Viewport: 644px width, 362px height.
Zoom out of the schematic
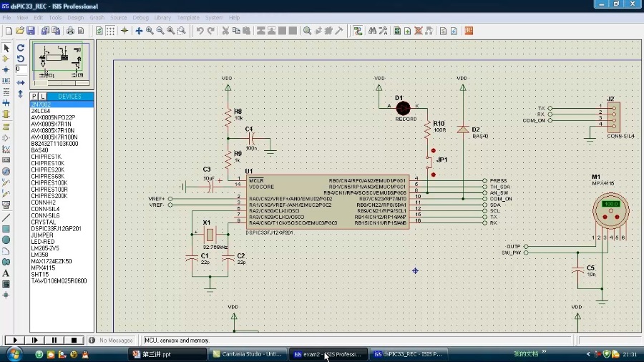(x=160, y=31)
